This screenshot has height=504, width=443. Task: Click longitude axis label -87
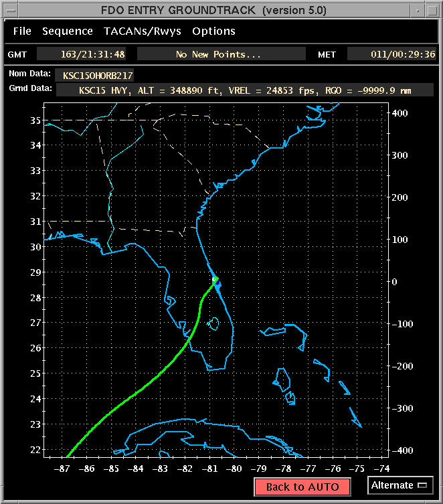pyautogui.click(x=62, y=469)
